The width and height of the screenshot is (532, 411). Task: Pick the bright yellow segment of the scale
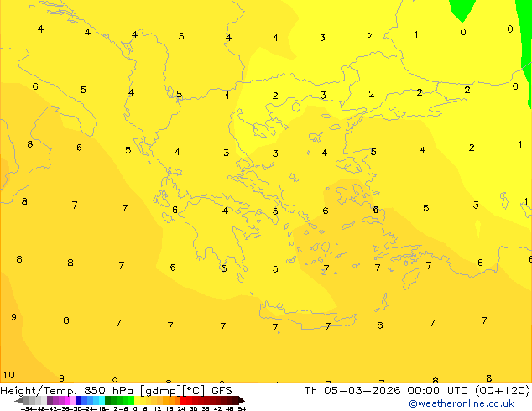pyautogui.click(x=137, y=400)
